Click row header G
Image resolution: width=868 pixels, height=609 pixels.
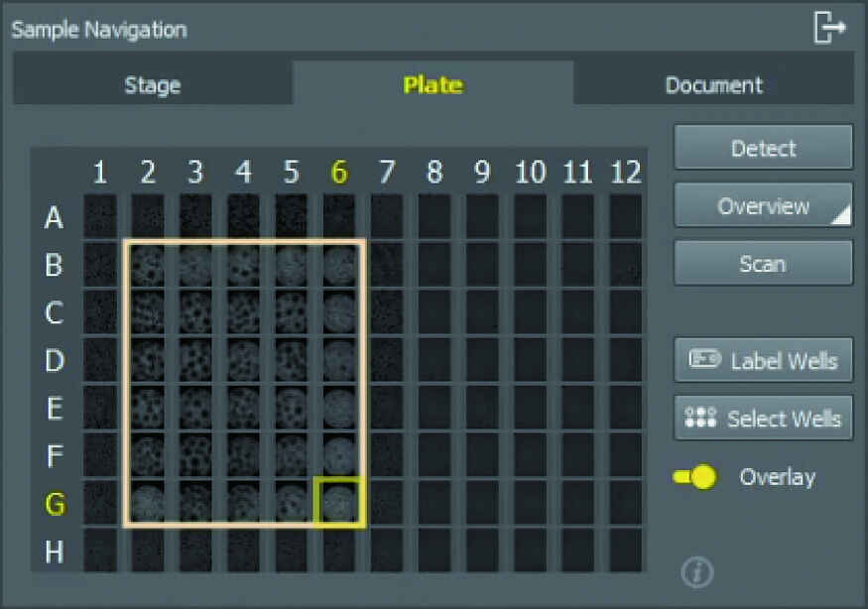pyautogui.click(x=55, y=504)
